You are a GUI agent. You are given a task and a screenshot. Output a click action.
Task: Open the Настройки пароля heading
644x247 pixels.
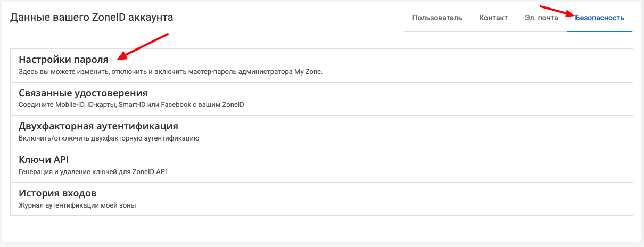(63, 59)
